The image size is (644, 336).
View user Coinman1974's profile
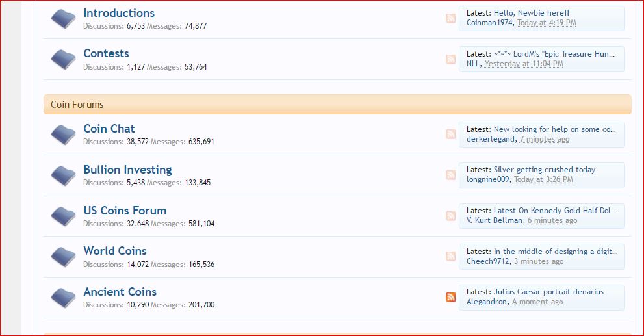(489, 23)
